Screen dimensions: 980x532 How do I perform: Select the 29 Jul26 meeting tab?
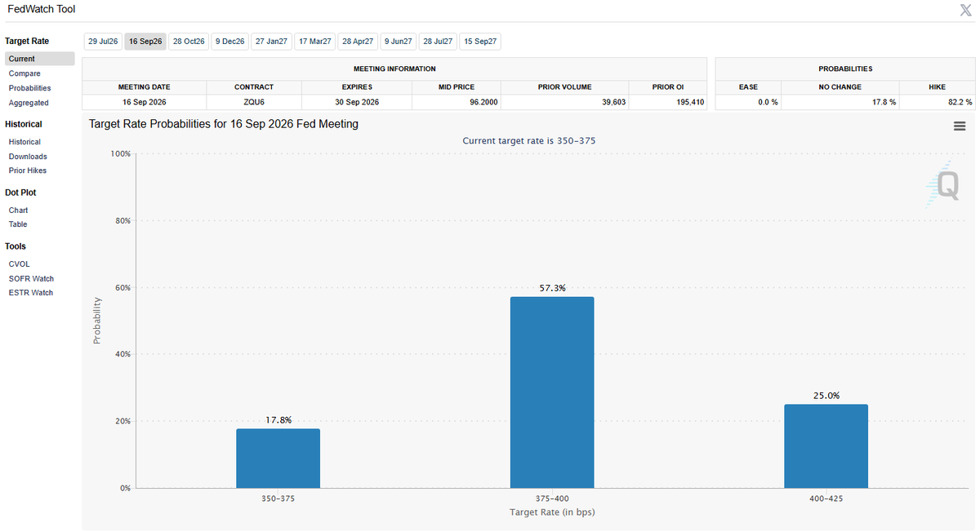pyautogui.click(x=103, y=41)
